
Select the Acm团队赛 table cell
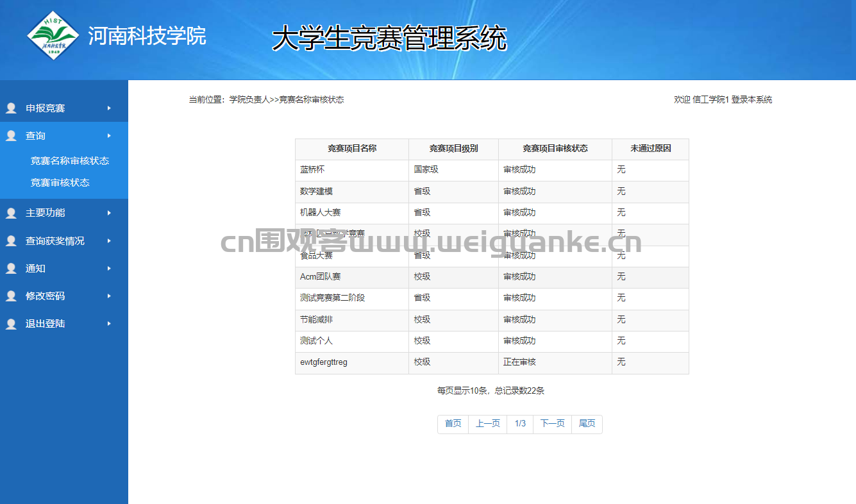(352, 277)
